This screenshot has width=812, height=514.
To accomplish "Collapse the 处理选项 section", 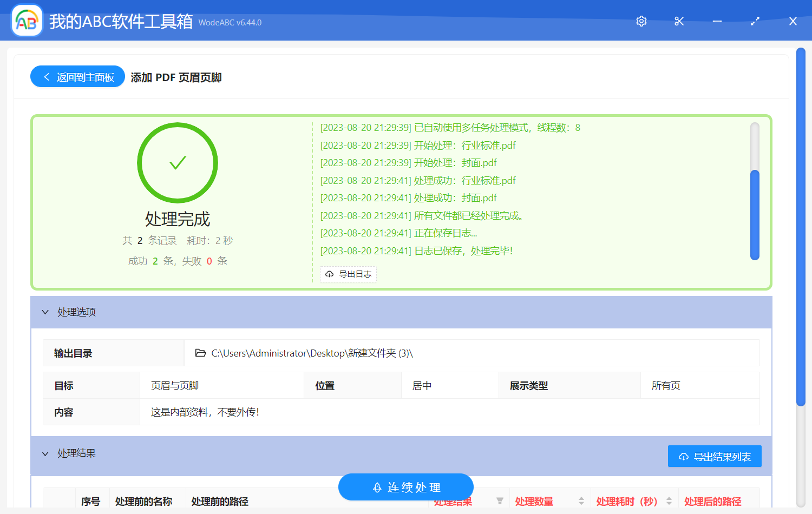I will point(45,312).
